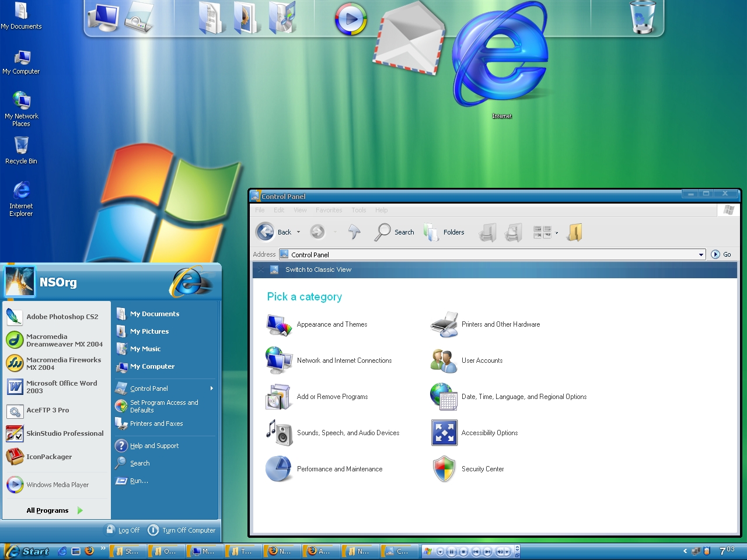Open Sounds, Speech, and Audio Devices icon
747x560 pixels.
[x=279, y=433]
